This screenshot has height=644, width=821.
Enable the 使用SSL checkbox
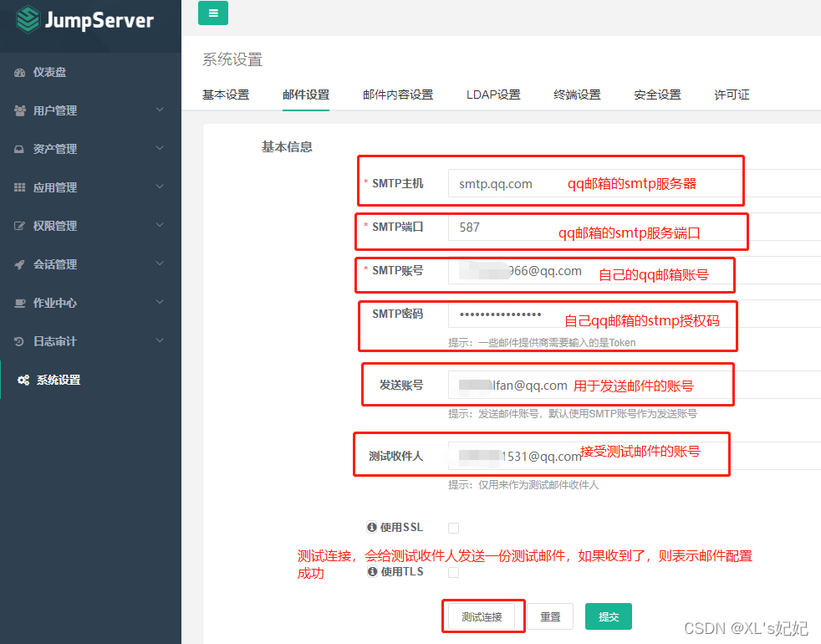click(453, 528)
